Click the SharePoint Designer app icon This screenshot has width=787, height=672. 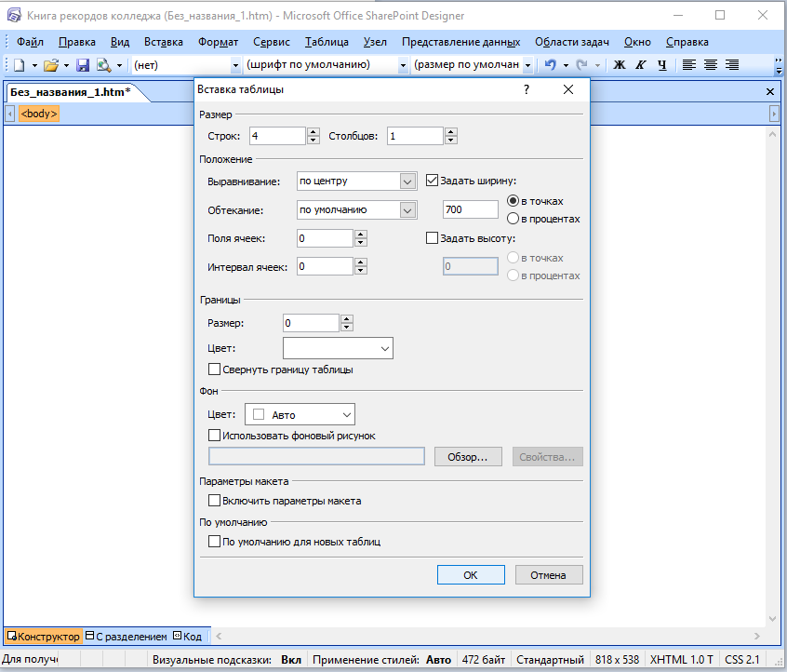(x=14, y=16)
